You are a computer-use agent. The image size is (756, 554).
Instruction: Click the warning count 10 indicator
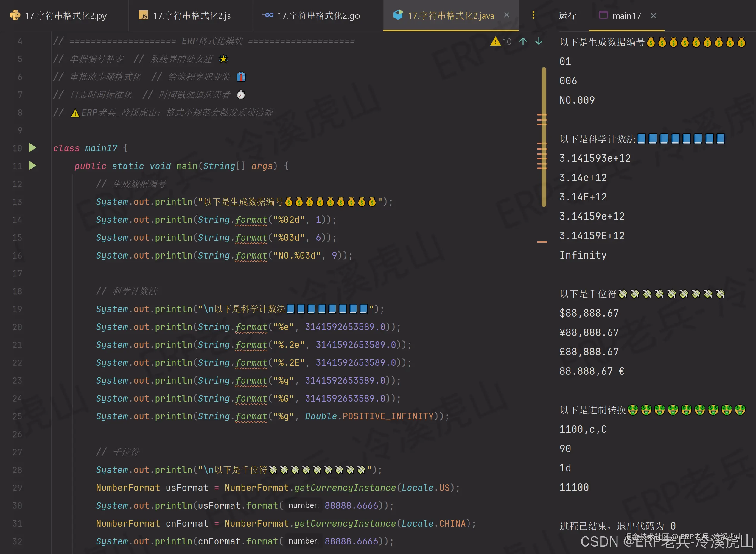point(507,42)
